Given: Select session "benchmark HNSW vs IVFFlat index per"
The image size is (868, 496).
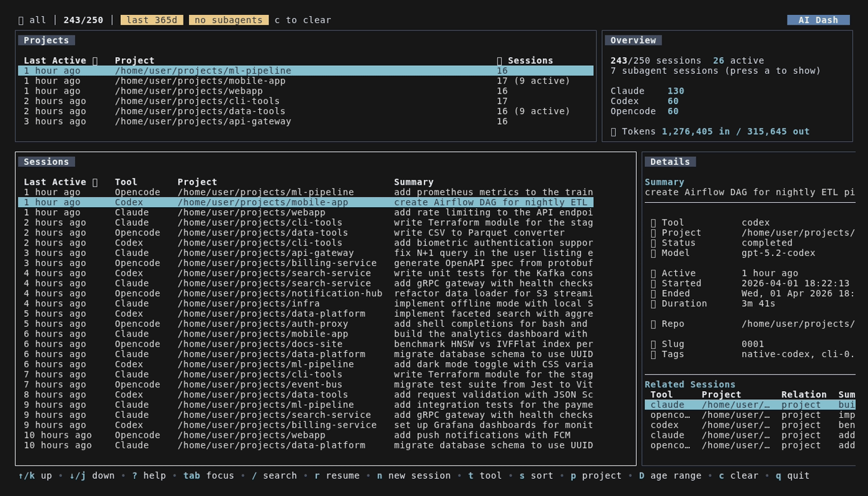Looking at the screenshot, I should [306, 344].
